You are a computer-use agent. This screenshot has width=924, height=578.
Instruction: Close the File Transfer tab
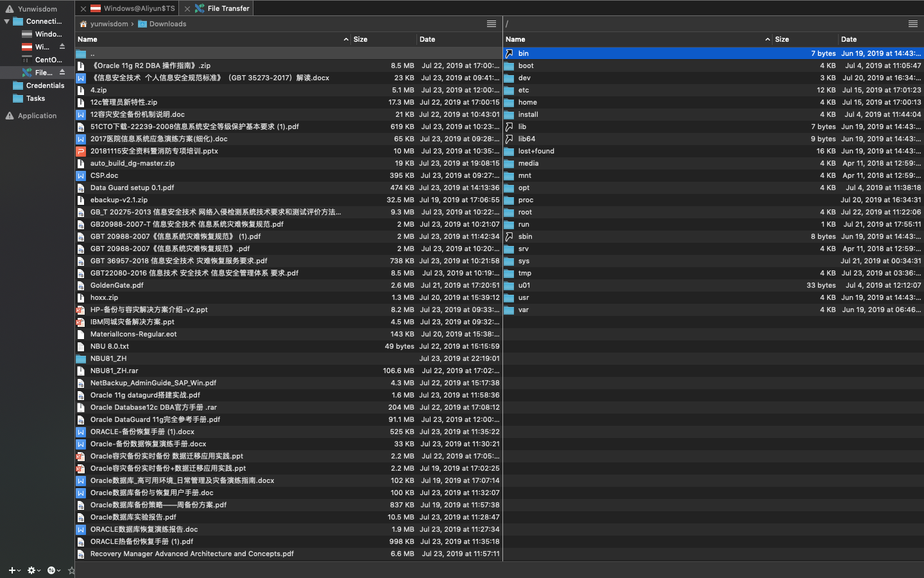(x=187, y=9)
